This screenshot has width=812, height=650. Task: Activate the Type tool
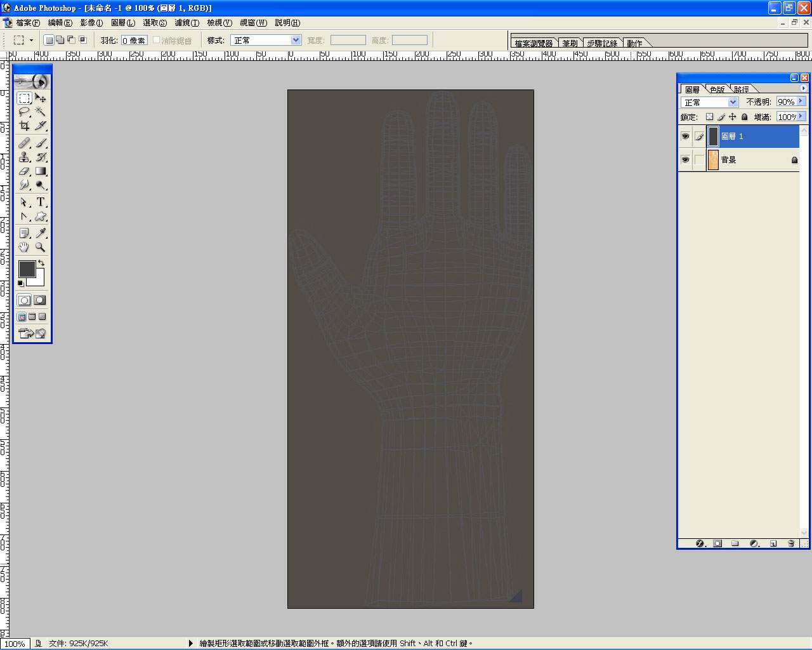click(41, 202)
